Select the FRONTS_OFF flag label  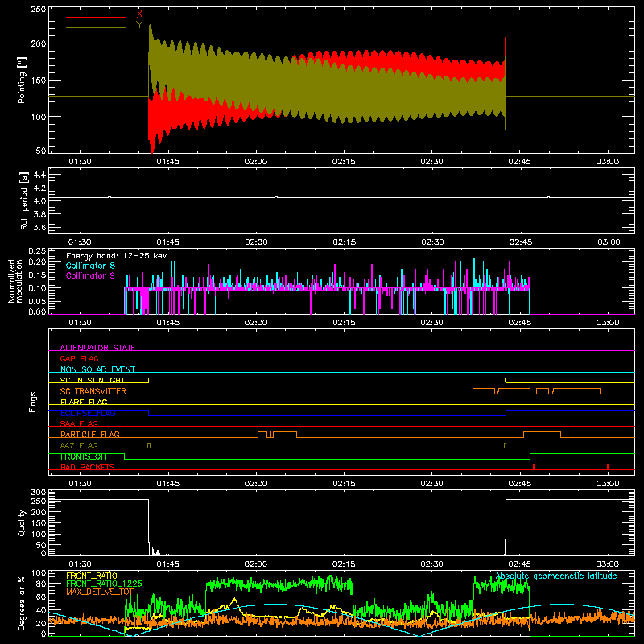tap(85, 456)
